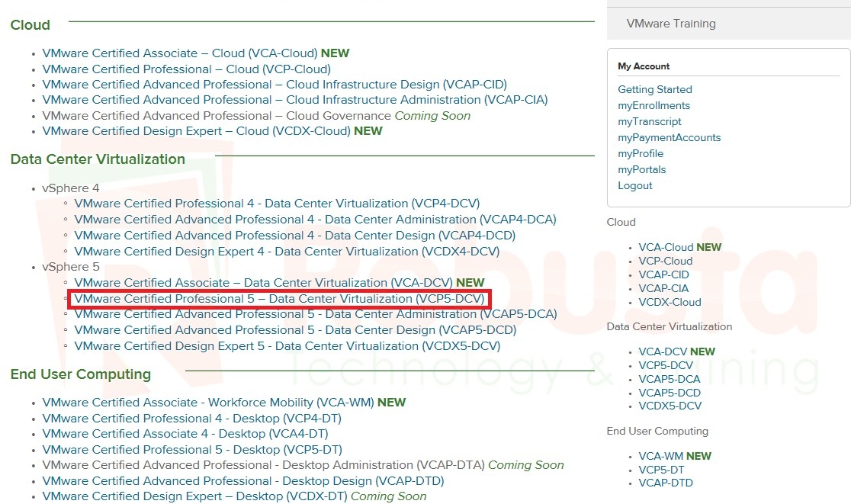Open Getting Started in My Account
The image size is (851, 504).
pyautogui.click(x=655, y=89)
